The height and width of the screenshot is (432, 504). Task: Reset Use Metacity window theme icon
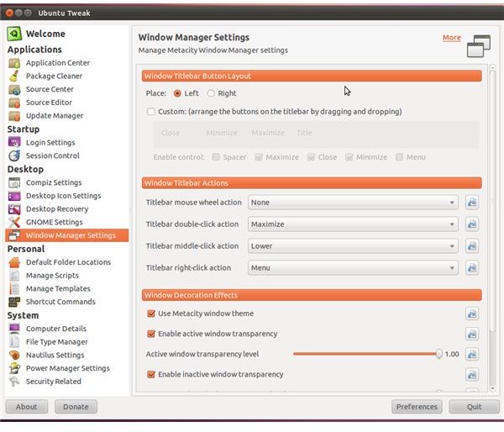472,313
